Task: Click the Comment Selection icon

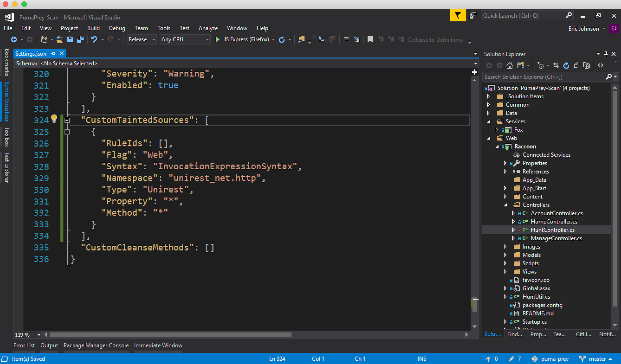Action: (x=346, y=39)
